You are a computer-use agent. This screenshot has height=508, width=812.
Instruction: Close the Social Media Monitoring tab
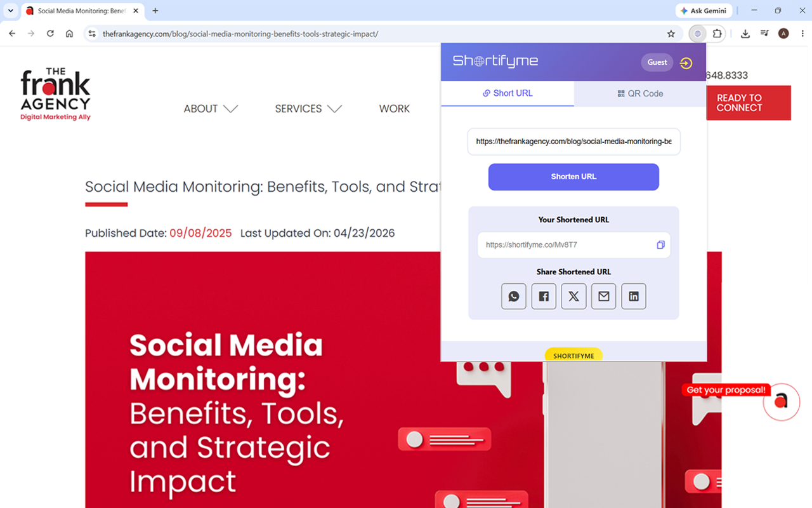[x=136, y=11]
